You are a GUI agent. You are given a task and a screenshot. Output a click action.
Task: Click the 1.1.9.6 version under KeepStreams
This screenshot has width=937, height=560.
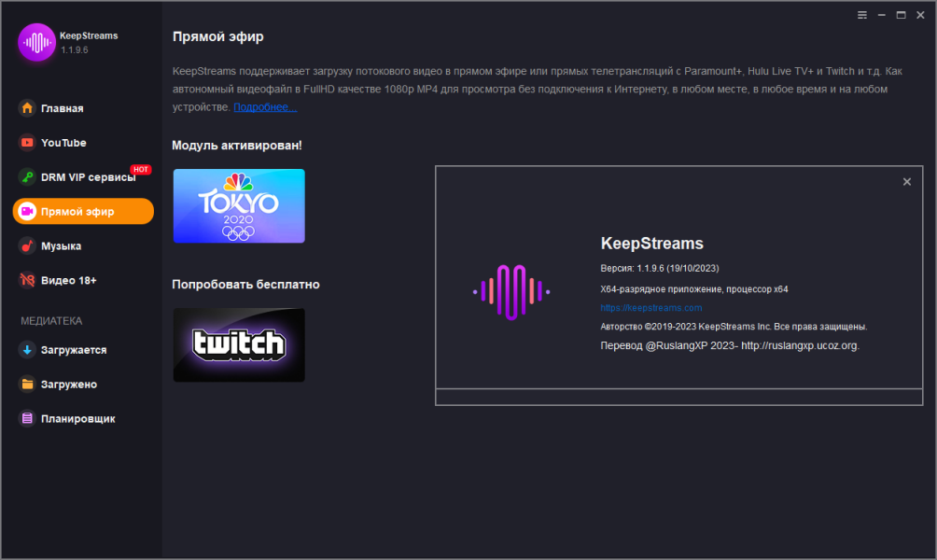(75, 50)
